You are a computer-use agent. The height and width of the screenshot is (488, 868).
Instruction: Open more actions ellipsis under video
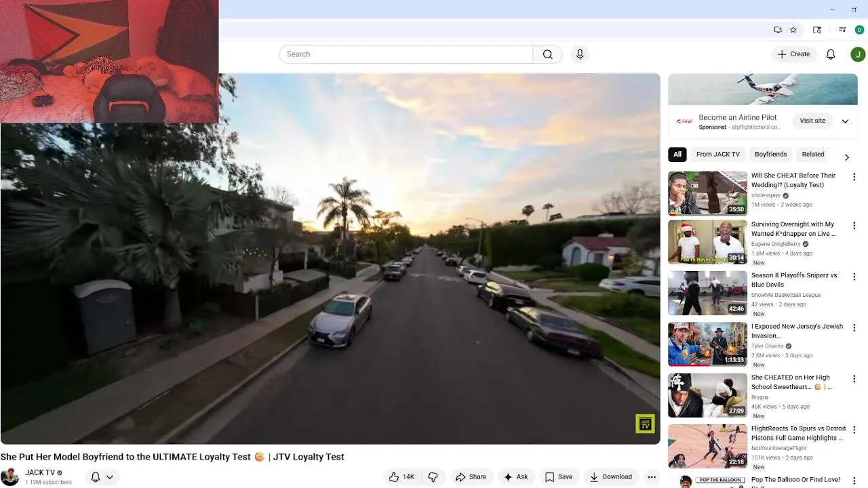pos(652,477)
